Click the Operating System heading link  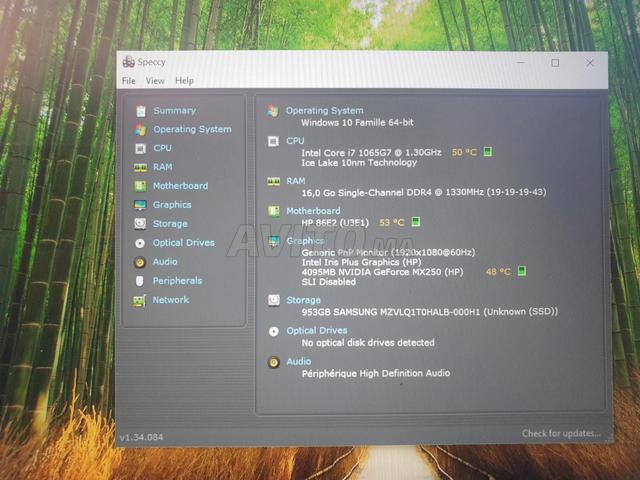(x=324, y=111)
